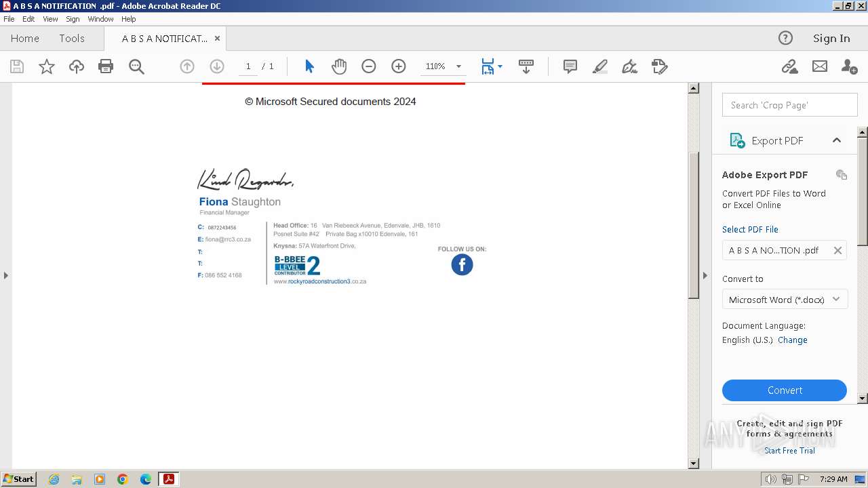Open the File menu
The image size is (868, 488).
point(9,19)
